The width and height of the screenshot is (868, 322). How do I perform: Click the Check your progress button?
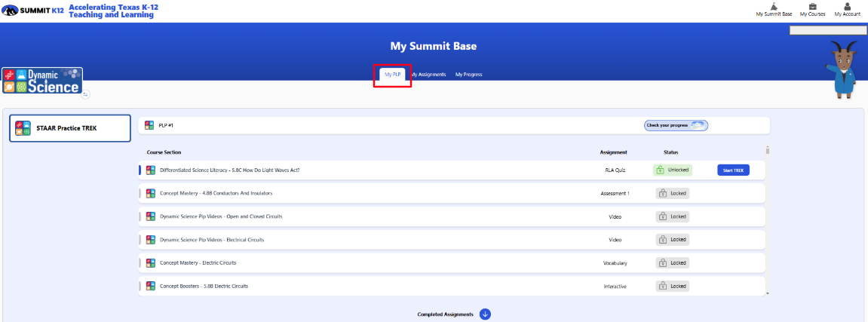tap(676, 126)
